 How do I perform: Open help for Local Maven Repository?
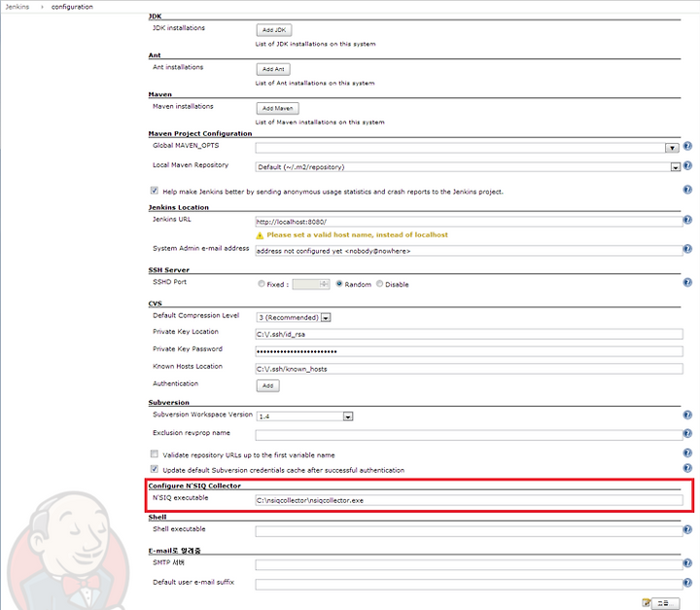687,165
